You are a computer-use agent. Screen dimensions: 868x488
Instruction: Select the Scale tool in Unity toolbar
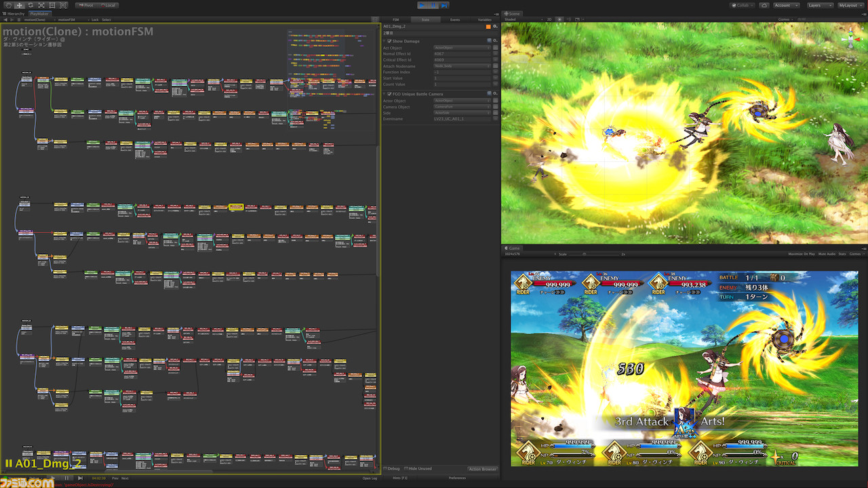pos(41,5)
